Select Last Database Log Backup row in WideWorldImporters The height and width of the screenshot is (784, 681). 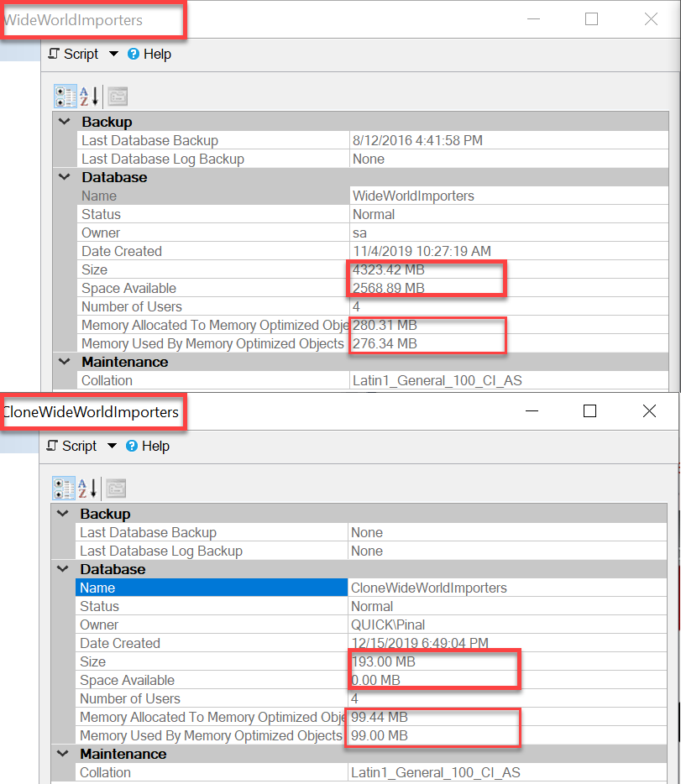tap(373, 159)
